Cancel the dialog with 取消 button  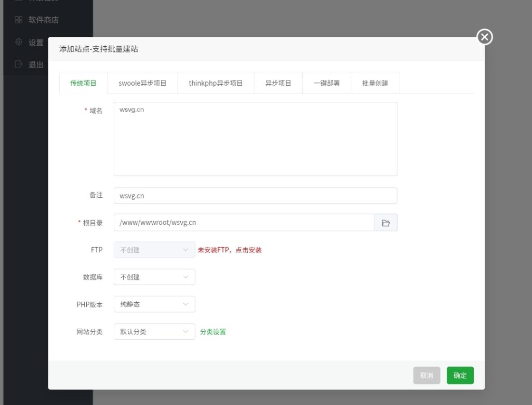pos(427,375)
